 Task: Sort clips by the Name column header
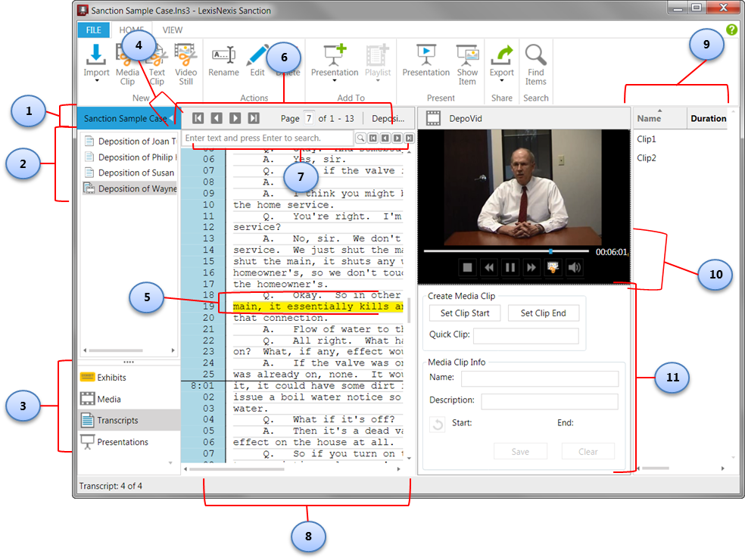(x=660, y=118)
